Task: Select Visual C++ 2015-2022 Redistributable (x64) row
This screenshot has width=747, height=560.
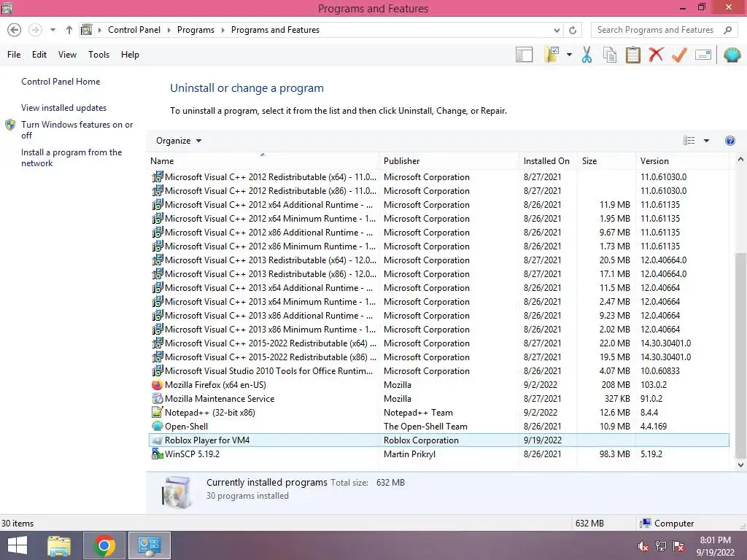Action: (438, 343)
